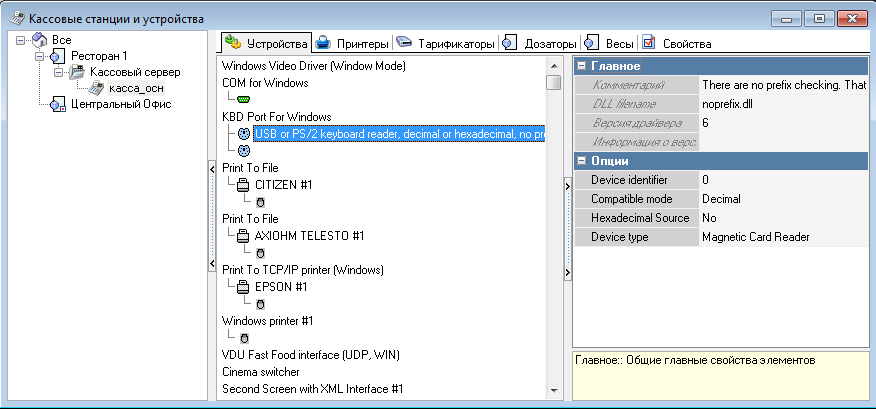
Task: Collapse the Опции property section
Action: pyautogui.click(x=581, y=161)
